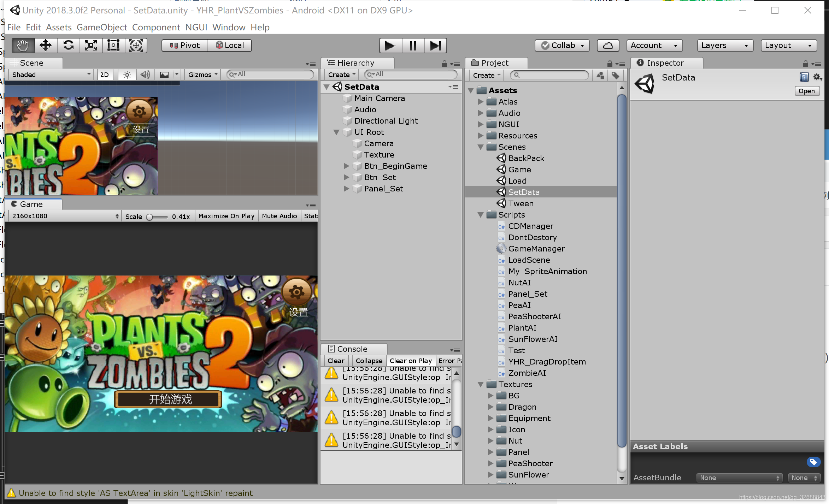Lock the Hierarchy panel
829x504 pixels.
coord(445,64)
